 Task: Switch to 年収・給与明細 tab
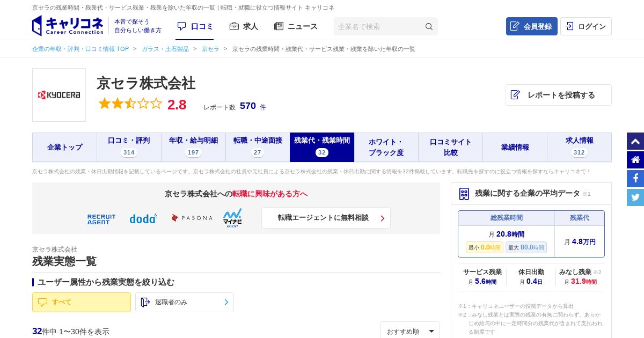click(193, 147)
